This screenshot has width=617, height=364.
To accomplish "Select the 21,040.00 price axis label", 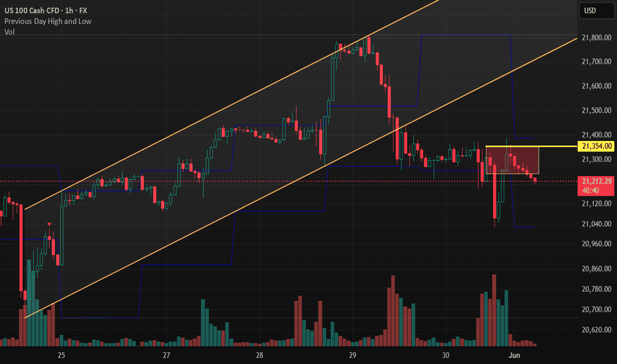I will [x=596, y=224].
